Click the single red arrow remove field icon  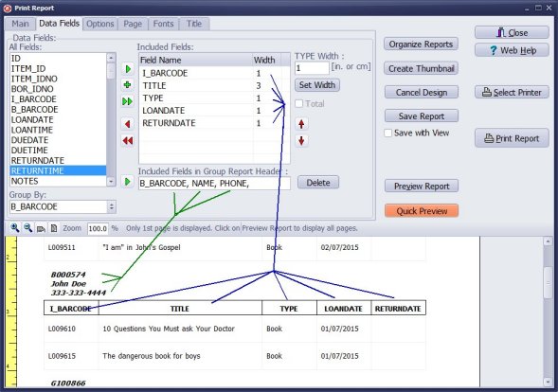coord(127,124)
